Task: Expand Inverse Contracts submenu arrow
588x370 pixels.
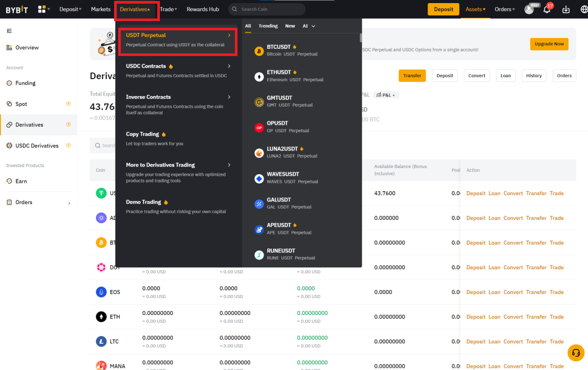Action: click(x=229, y=97)
